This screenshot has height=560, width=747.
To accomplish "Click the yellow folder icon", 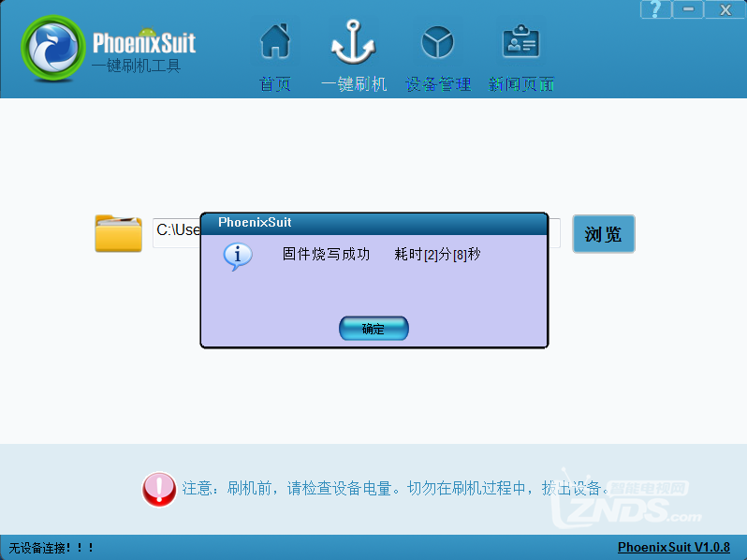I will coord(118,233).
